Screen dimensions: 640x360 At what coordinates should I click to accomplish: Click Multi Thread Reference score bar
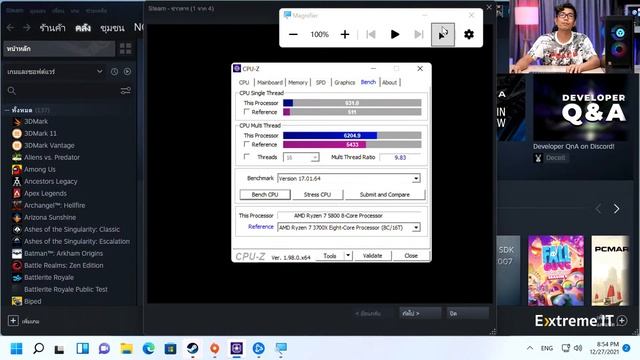coord(352,144)
